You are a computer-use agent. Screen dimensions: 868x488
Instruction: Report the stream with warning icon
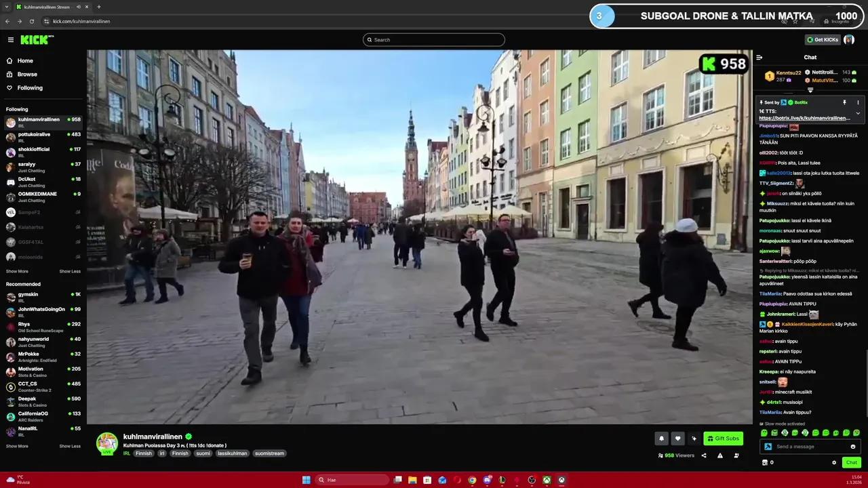tap(720, 455)
